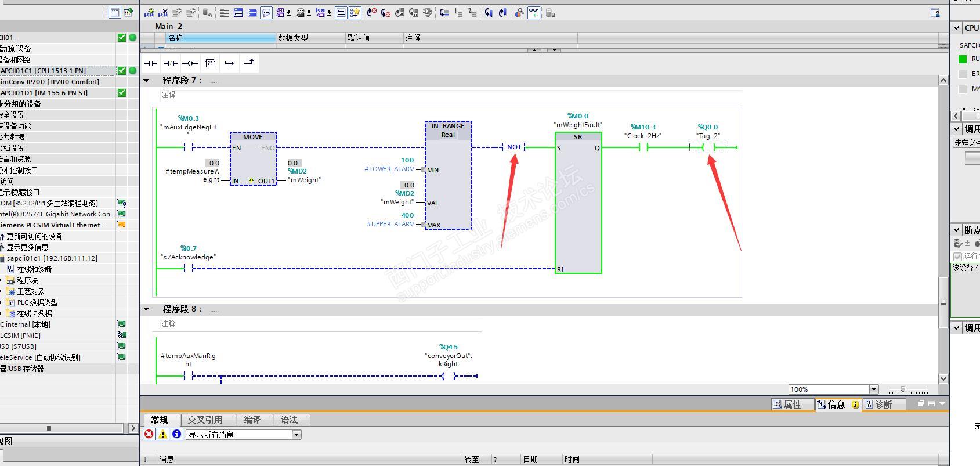This screenshot has width=980, height=466.
Task: Open the 诊断 tab
Action: (x=883, y=404)
